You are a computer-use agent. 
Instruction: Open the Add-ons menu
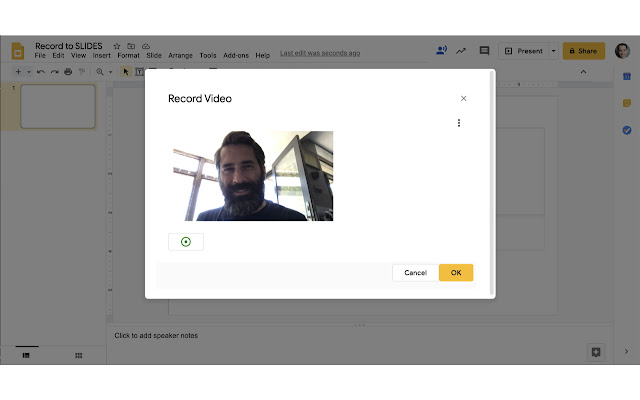(x=236, y=56)
